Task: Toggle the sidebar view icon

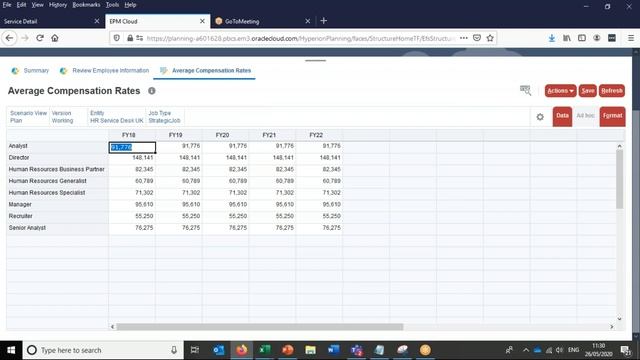Action: click(582, 38)
